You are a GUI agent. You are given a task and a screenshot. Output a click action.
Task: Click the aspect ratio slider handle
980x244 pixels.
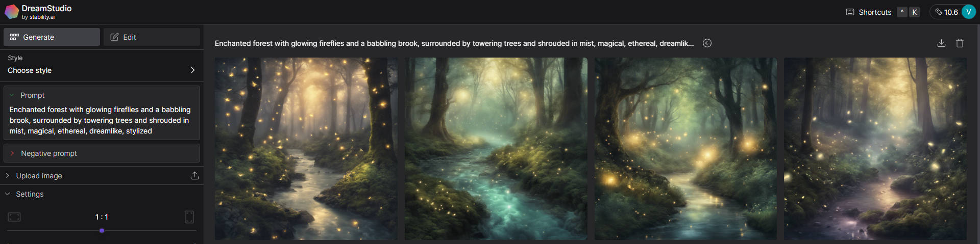pos(102,231)
